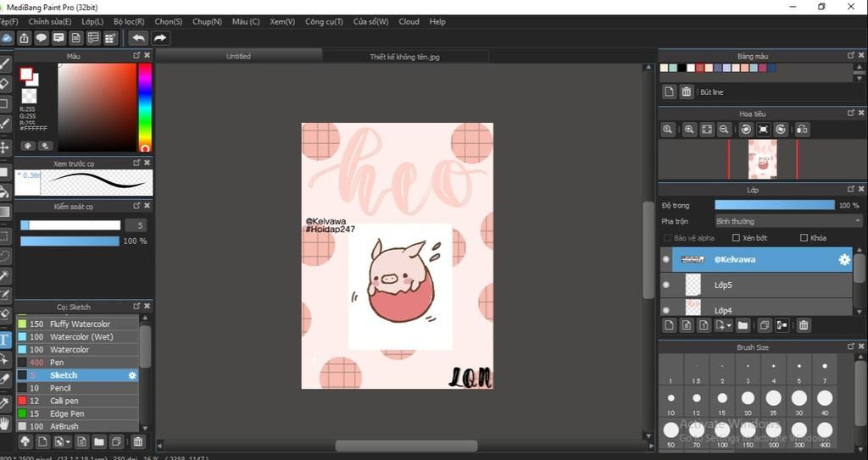This screenshot has width=868, height=460.
Task: Select the Bucket fill tool
Action: [x=4, y=192]
